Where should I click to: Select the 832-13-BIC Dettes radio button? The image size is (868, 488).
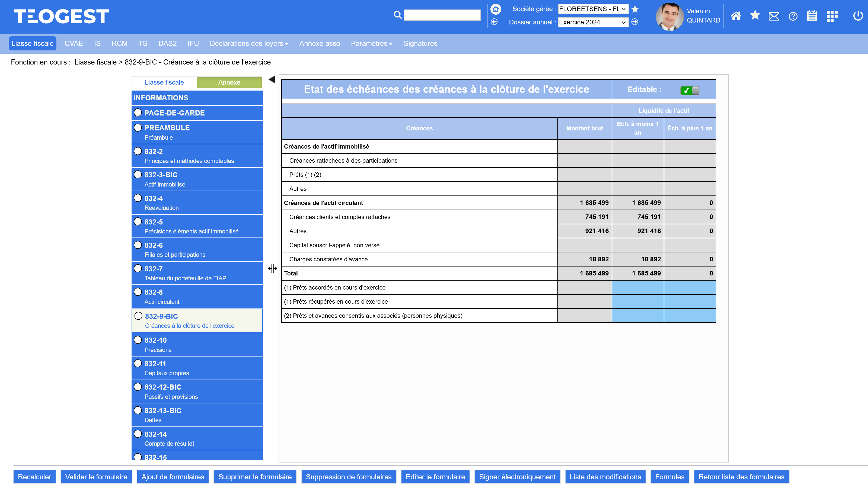pos(138,410)
